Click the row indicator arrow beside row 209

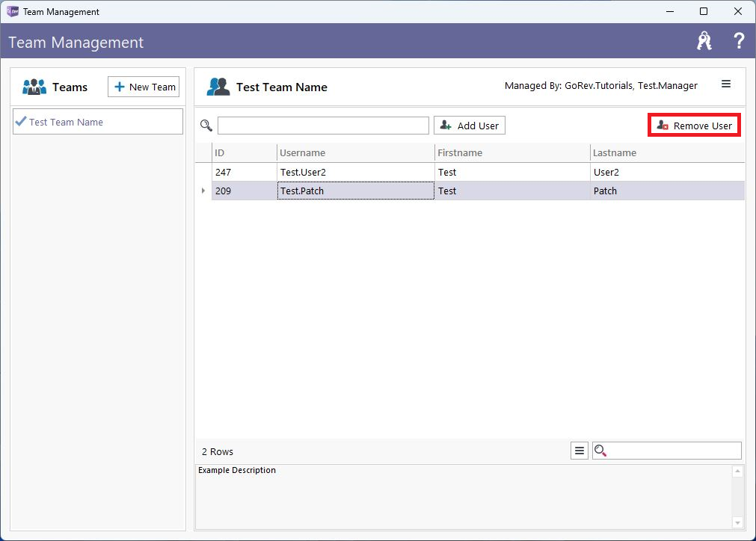tap(203, 191)
